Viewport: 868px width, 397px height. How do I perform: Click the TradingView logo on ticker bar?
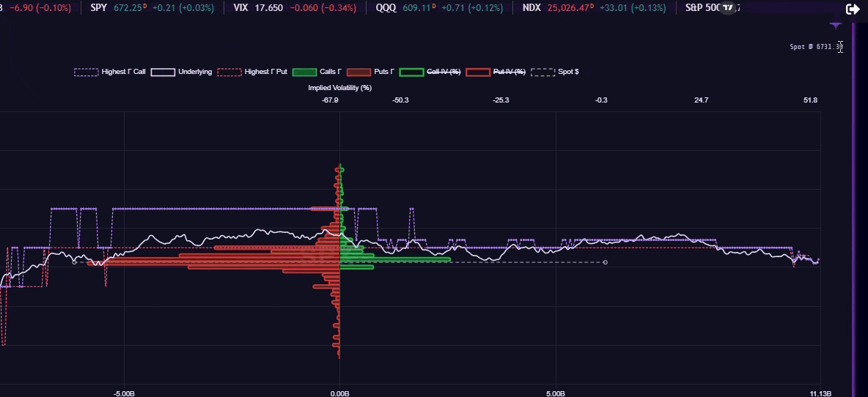(x=727, y=8)
